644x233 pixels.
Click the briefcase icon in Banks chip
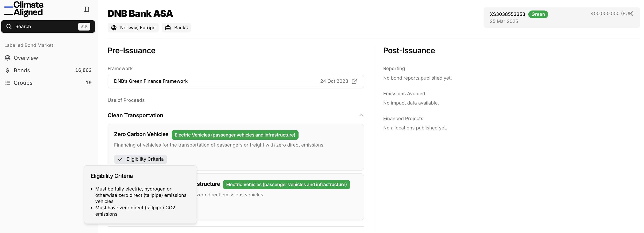(168, 28)
